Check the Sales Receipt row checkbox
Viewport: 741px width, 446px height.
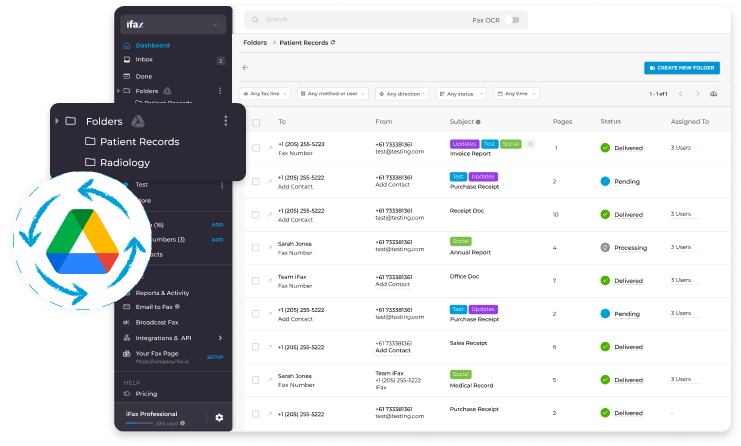click(256, 347)
